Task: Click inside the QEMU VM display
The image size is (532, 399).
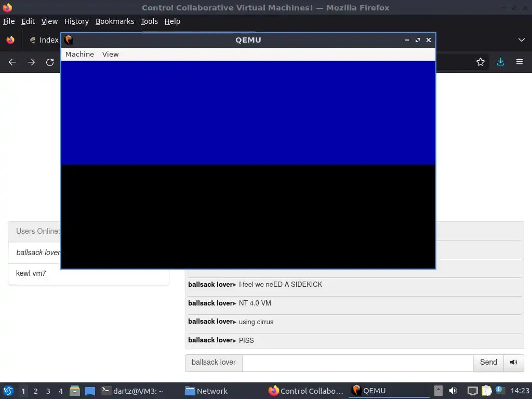Action: [248, 165]
